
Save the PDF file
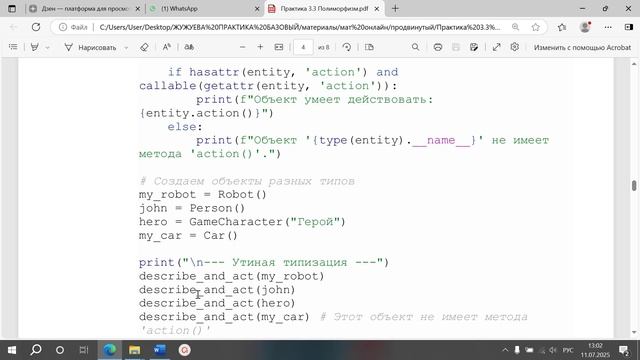456,47
